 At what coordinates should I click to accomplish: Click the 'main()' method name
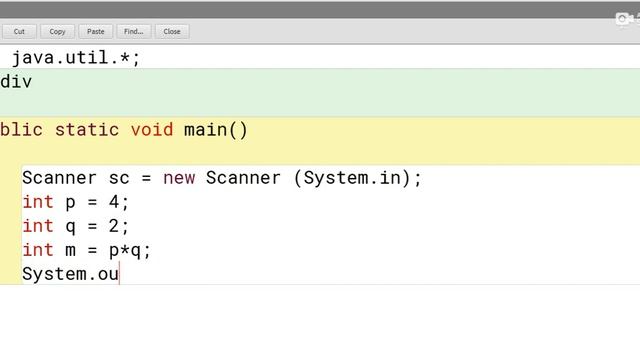(x=216, y=130)
